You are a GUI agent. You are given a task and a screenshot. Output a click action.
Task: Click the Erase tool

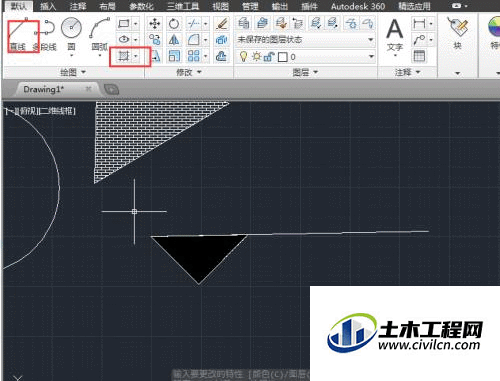[221, 24]
